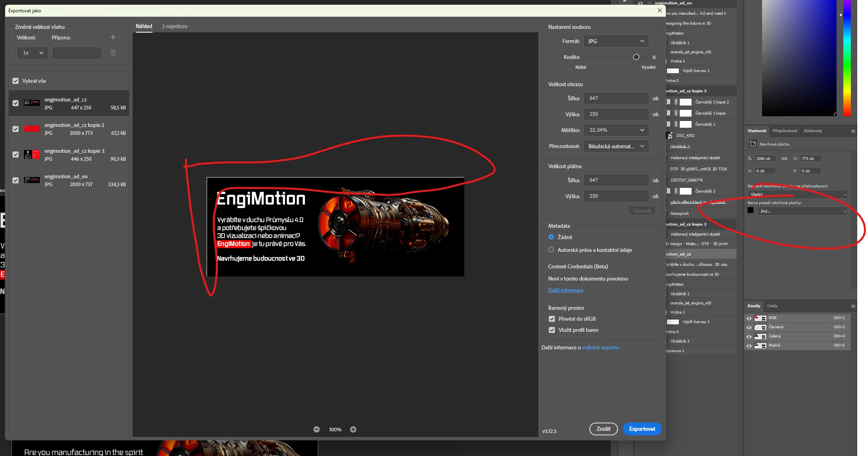This screenshot has height=456, width=868.
Task: Select the Newsprint layer
Action: (679, 213)
